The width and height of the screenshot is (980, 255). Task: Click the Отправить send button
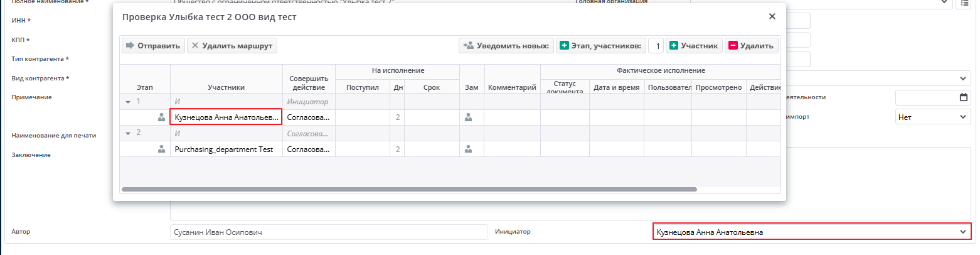(153, 45)
